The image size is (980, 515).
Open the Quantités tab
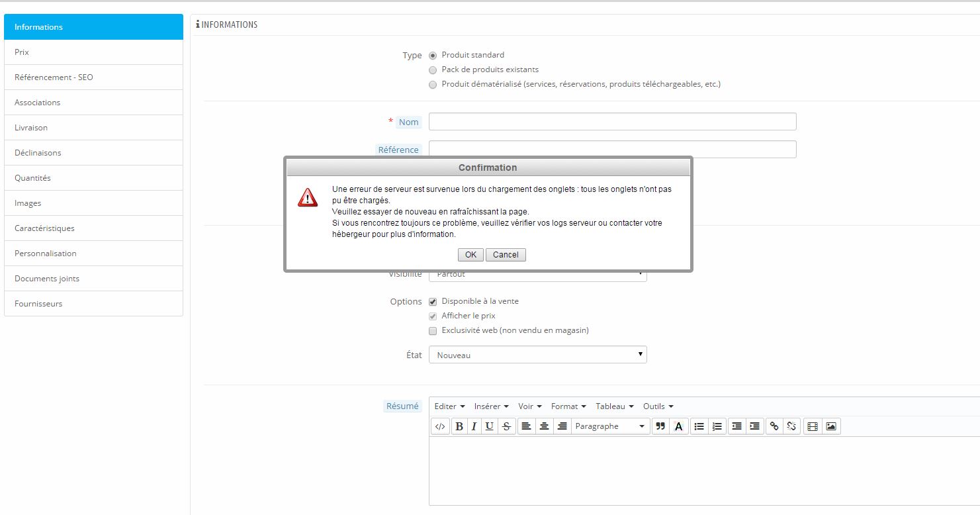pyautogui.click(x=93, y=178)
